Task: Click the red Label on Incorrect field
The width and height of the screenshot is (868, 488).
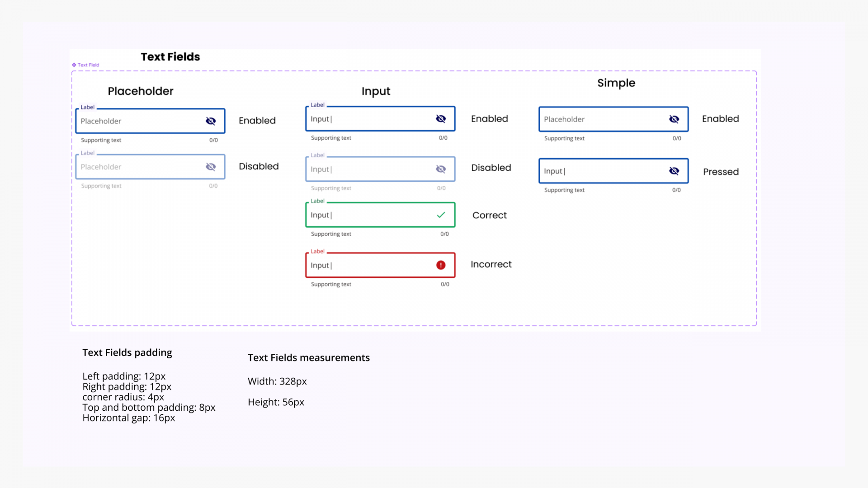Action: coord(317,251)
